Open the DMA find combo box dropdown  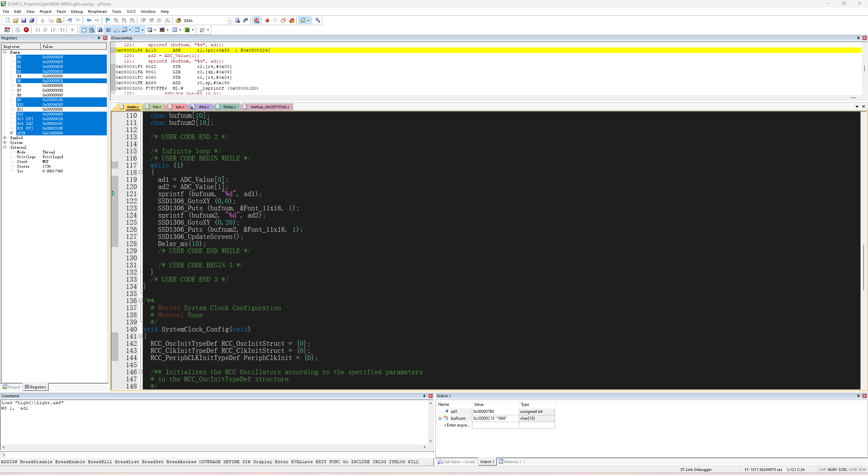[x=230, y=21]
